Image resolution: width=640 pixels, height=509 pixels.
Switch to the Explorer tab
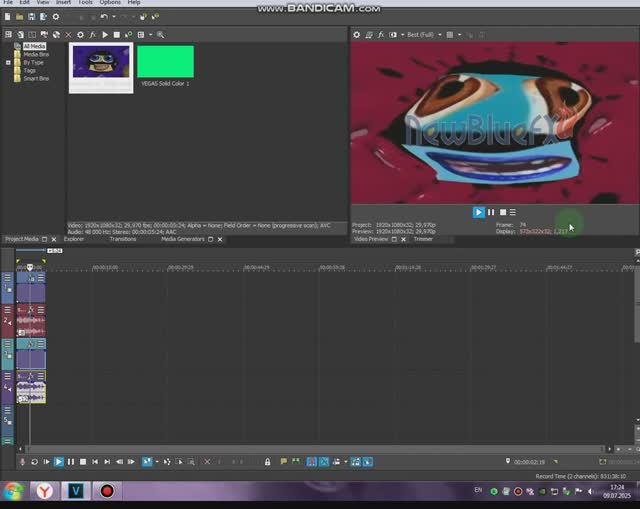[74, 239]
